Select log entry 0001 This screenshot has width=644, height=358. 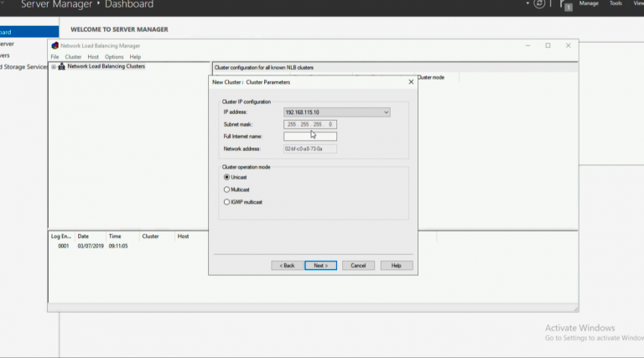(x=63, y=246)
